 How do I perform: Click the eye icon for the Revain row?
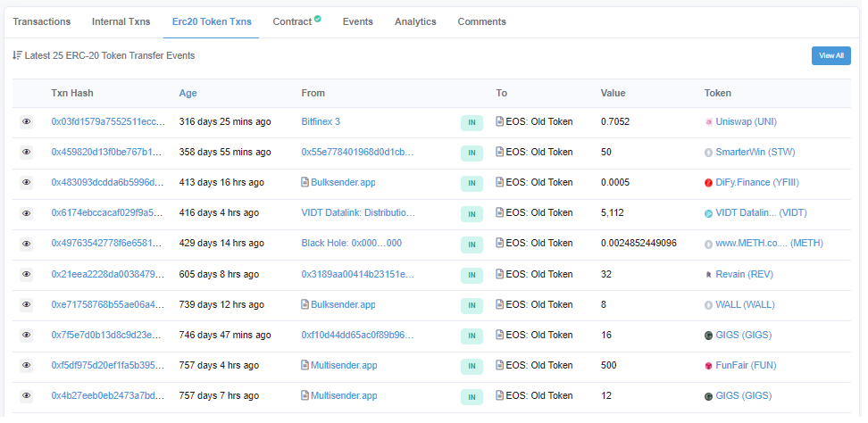[27, 274]
